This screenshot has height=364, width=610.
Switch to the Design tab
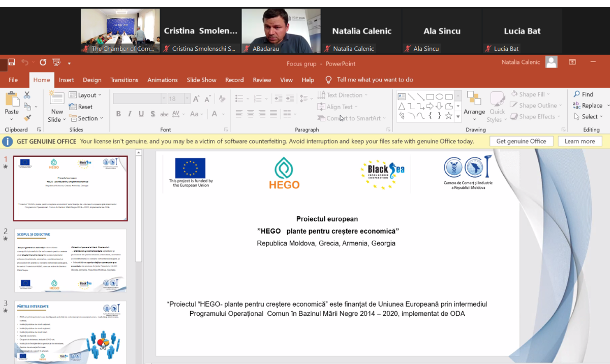tap(92, 80)
